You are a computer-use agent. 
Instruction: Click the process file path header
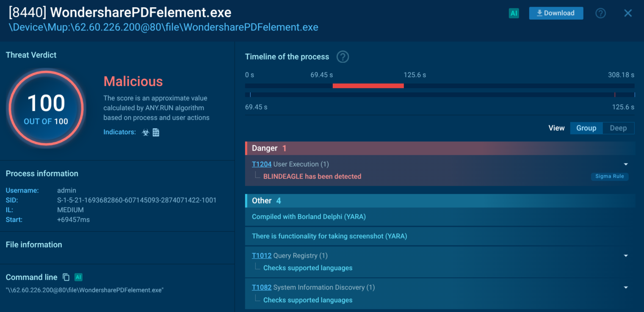[x=163, y=28]
